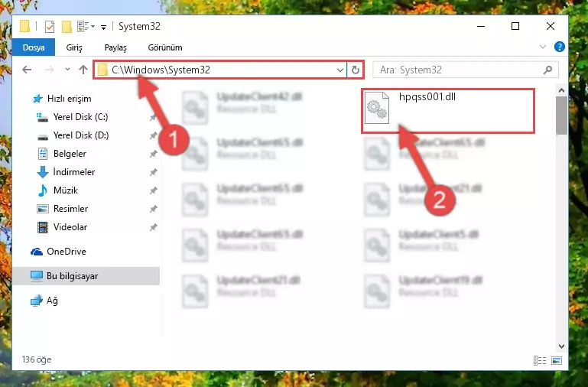Click the folder icon in the title bar

24,26
